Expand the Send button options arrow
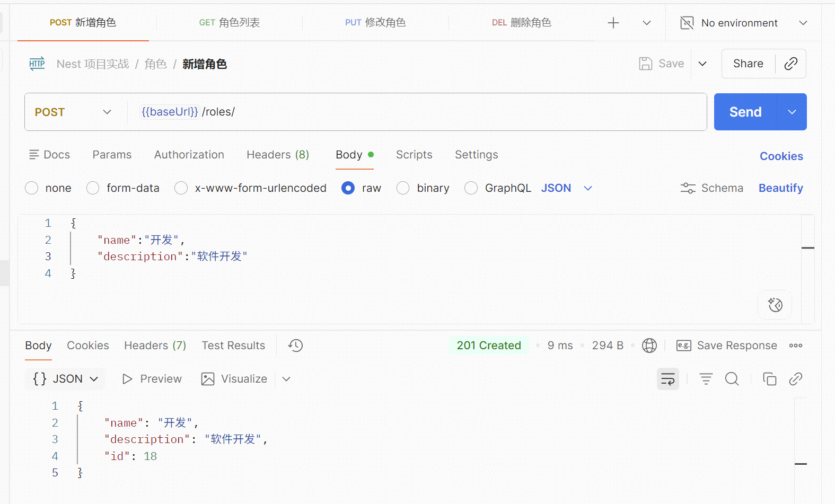The width and height of the screenshot is (835, 504). (x=792, y=112)
